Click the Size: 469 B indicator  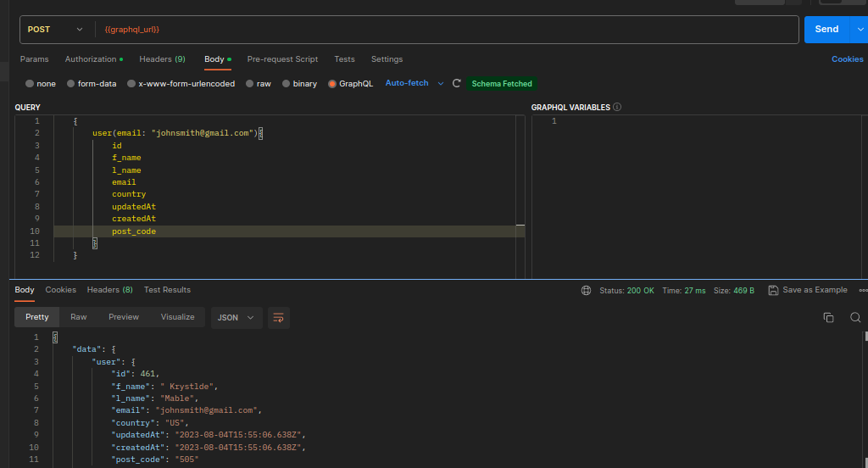[x=734, y=290]
